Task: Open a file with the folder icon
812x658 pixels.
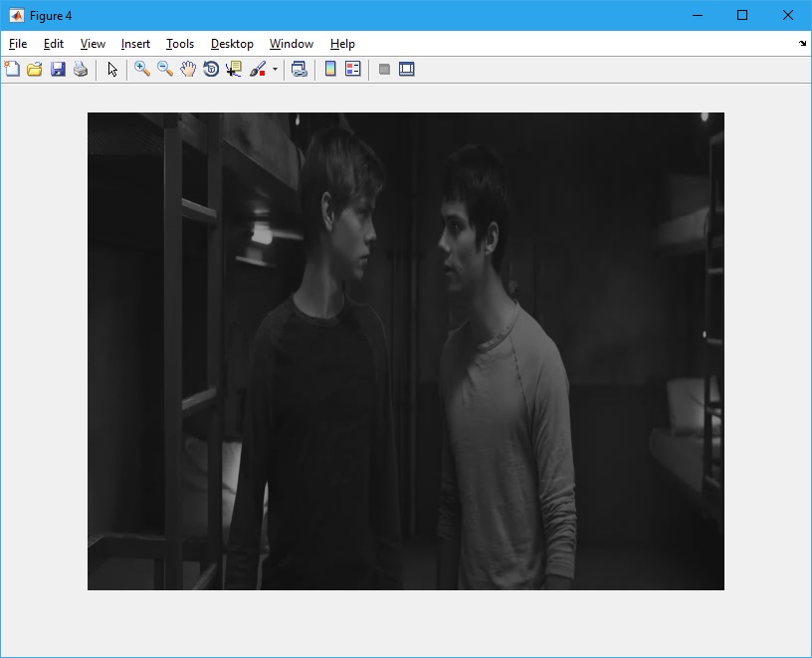Action: click(35, 69)
